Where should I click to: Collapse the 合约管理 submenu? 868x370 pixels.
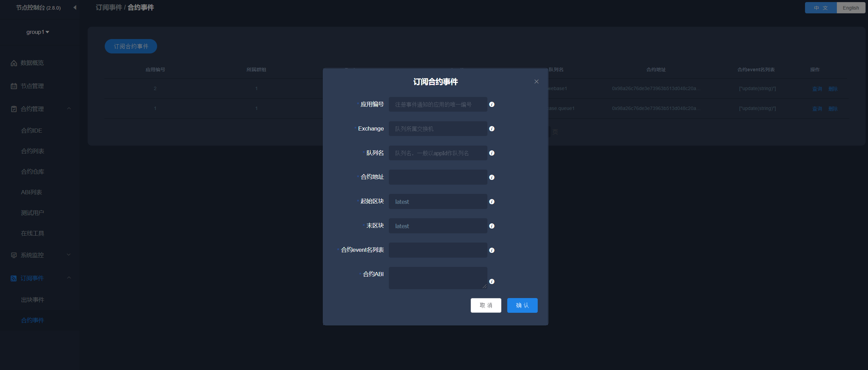69,109
